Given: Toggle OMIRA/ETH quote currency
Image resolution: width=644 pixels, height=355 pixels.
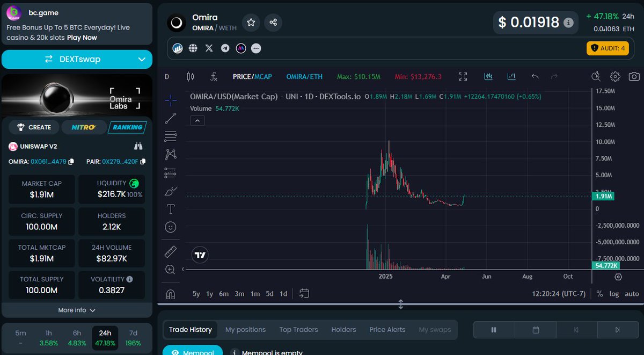Looking at the screenshot, I should tap(304, 77).
